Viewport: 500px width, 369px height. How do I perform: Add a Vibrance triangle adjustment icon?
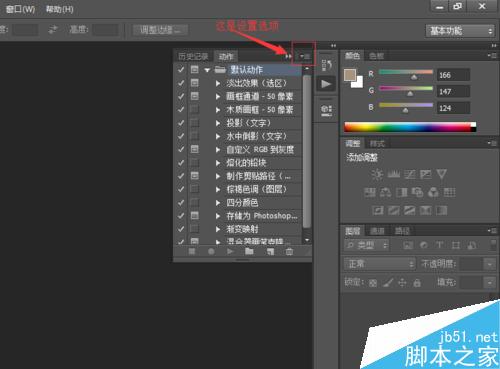click(x=442, y=174)
